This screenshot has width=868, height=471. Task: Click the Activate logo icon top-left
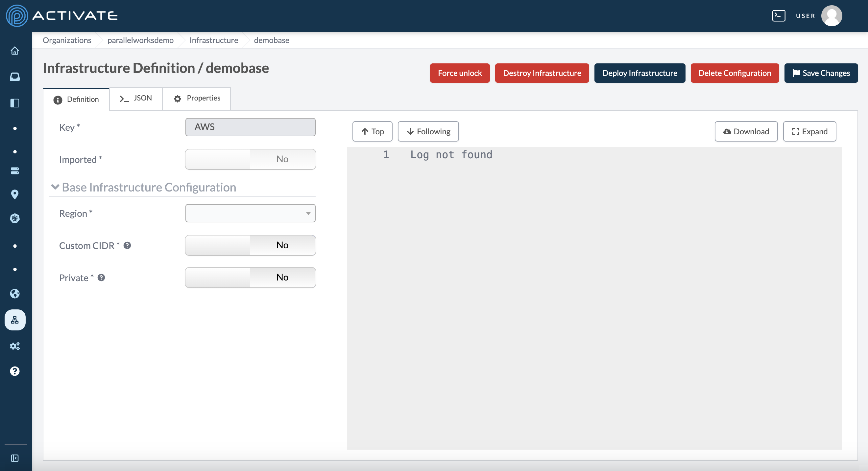(x=16, y=16)
